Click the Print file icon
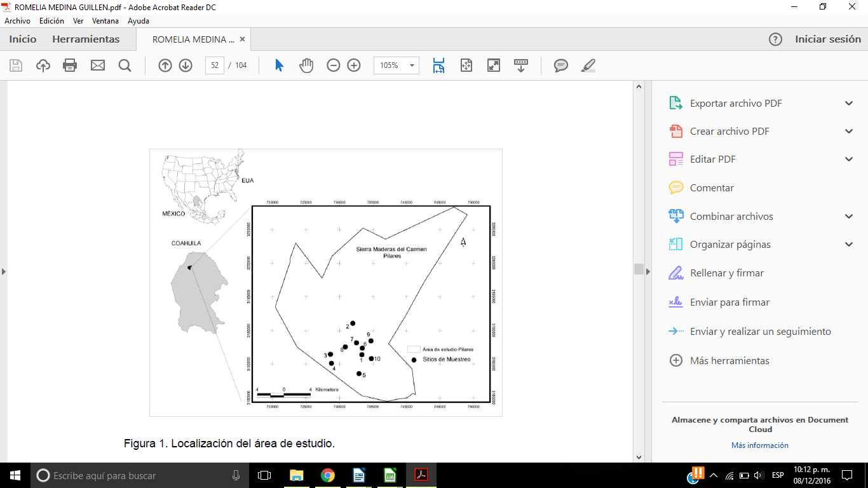This screenshot has width=868, height=488. pyautogui.click(x=70, y=65)
